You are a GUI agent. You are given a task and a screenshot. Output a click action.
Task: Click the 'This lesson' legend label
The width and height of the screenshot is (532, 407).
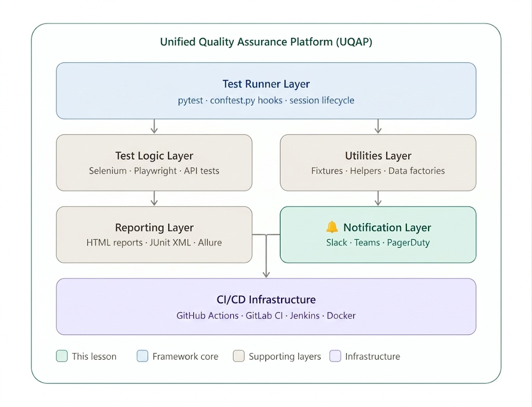(x=94, y=357)
